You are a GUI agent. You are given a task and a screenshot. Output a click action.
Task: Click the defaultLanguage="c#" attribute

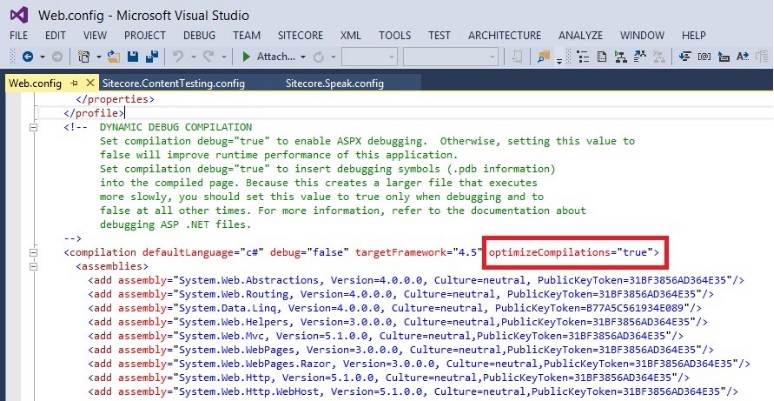204,253
